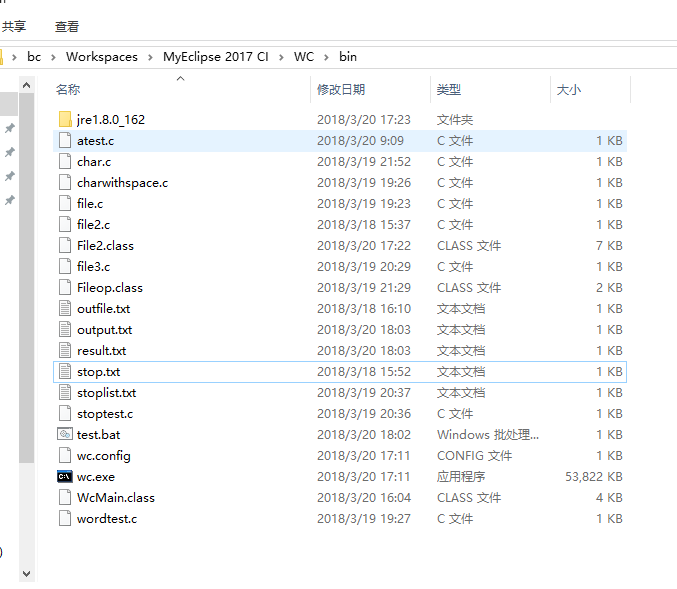Screen dimensions: 677x589
Task: Expand the chevron after MyEclipse 2017 CI
Action: pyautogui.click(x=281, y=57)
